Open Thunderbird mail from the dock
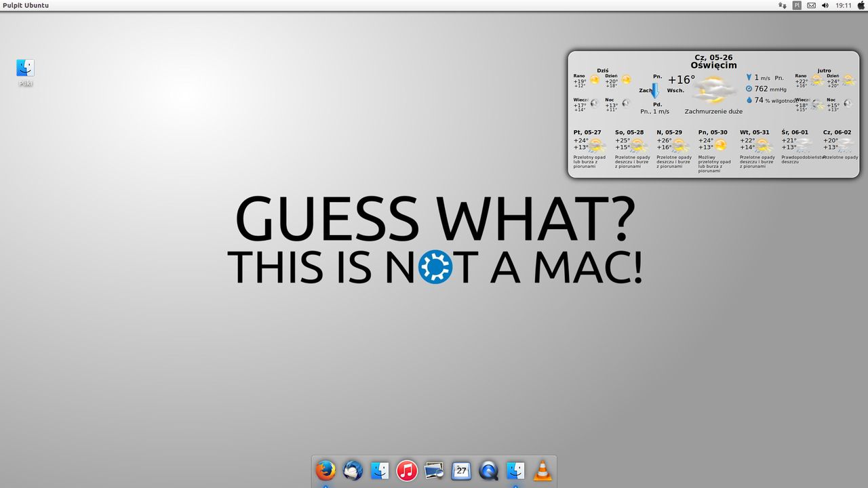The image size is (868, 488). point(353,470)
